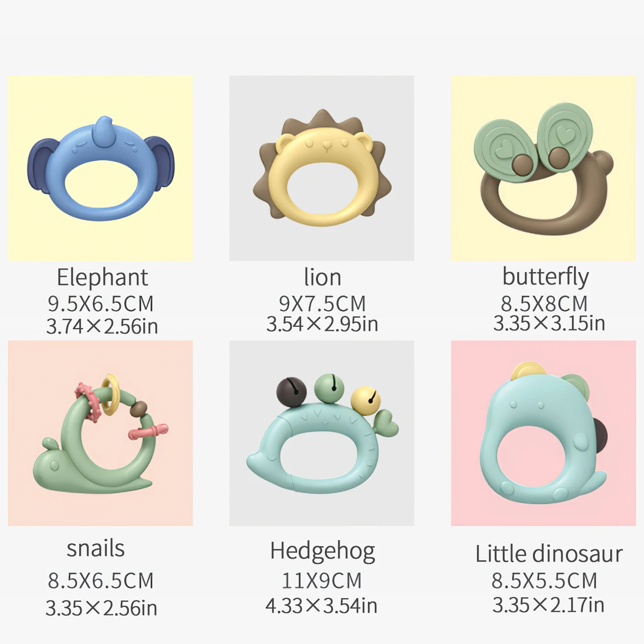Click the Little dinosaur label text
Image resolution: width=644 pixels, height=644 pixels.
(549, 554)
